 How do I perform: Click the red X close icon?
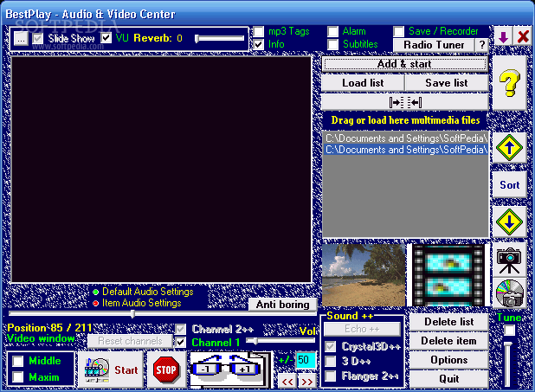(x=523, y=37)
